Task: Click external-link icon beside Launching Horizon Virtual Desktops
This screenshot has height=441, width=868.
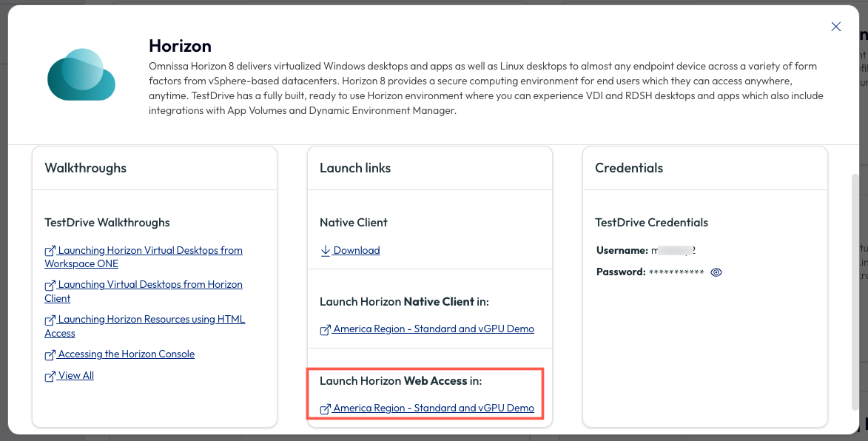Action: [50, 252]
